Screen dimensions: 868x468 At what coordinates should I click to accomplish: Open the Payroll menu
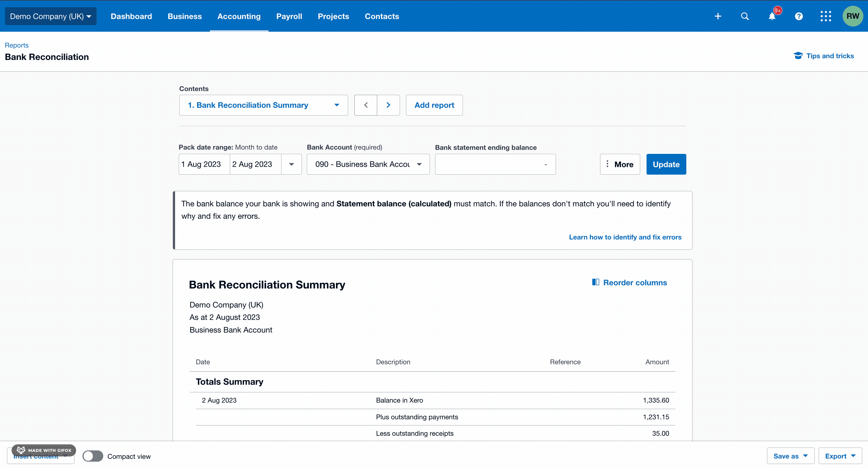[289, 16]
